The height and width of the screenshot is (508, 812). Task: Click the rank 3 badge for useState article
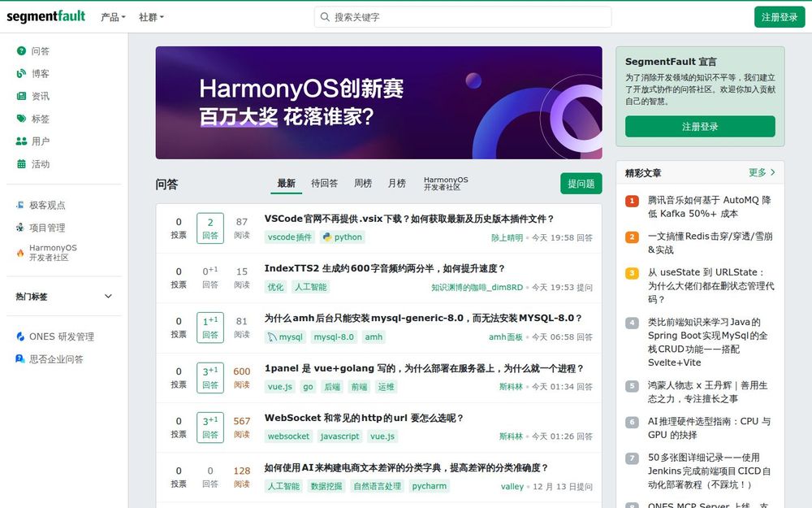pos(632,273)
